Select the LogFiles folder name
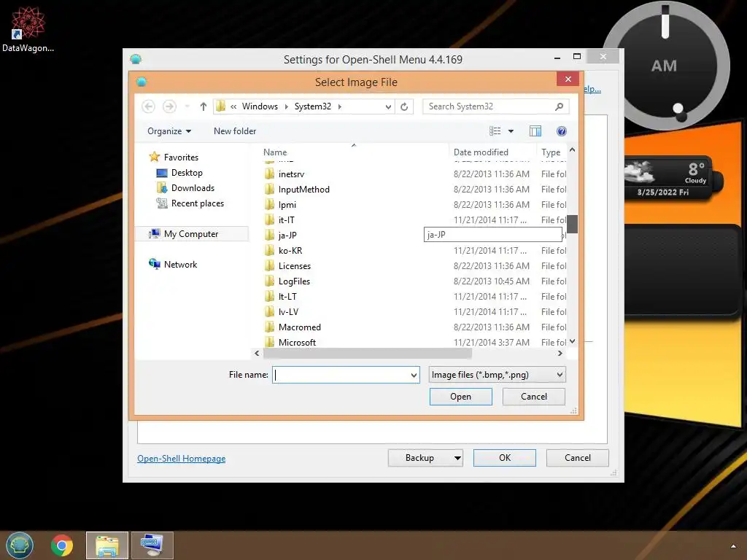 pyautogui.click(x=294, y=281)
